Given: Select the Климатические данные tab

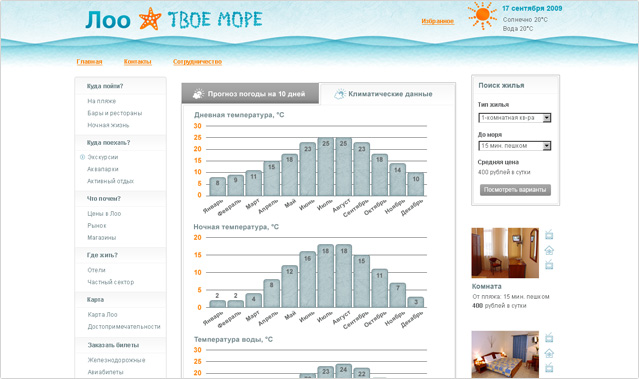Looking at the screenshot, I should (387, 94).
